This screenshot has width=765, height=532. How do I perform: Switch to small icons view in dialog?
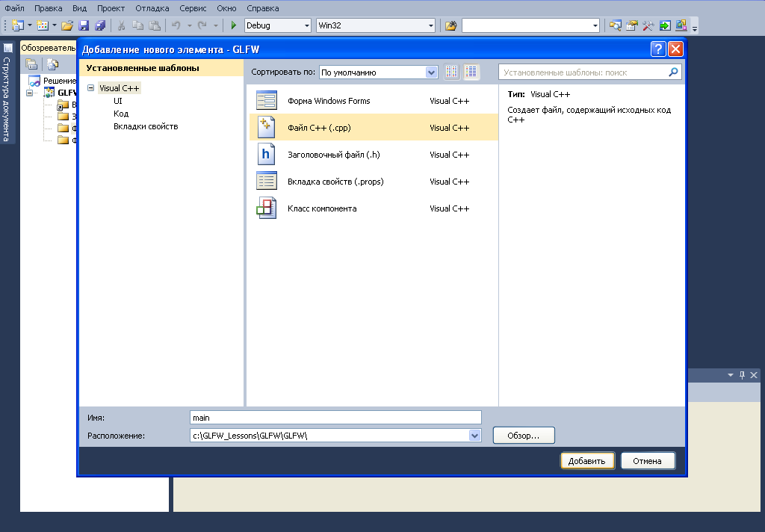(452, 72)
